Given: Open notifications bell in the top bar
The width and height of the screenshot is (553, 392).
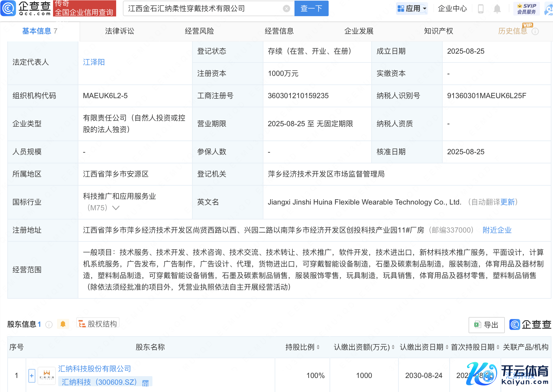Looking at the screenshot, I should click(x=497, y=9).
